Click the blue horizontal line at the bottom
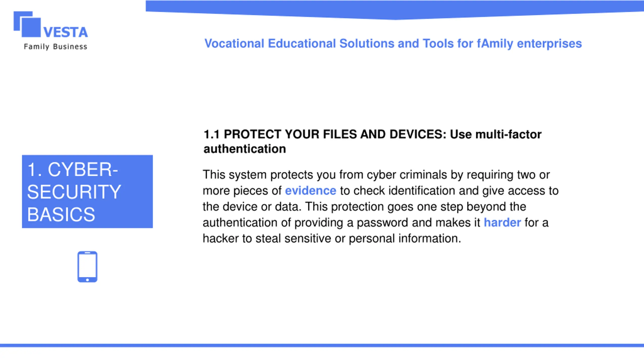The image size is (644, 362). tap(322, 345)
